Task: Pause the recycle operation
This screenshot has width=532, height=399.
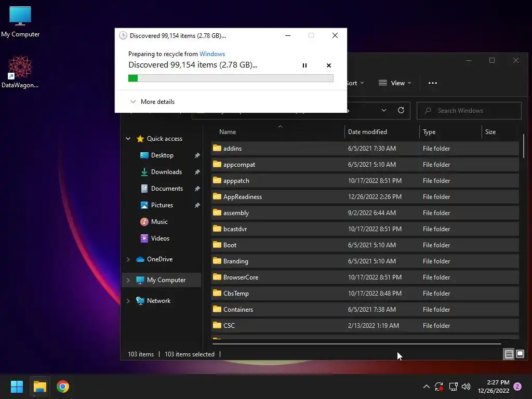Action: coord(304,65)
